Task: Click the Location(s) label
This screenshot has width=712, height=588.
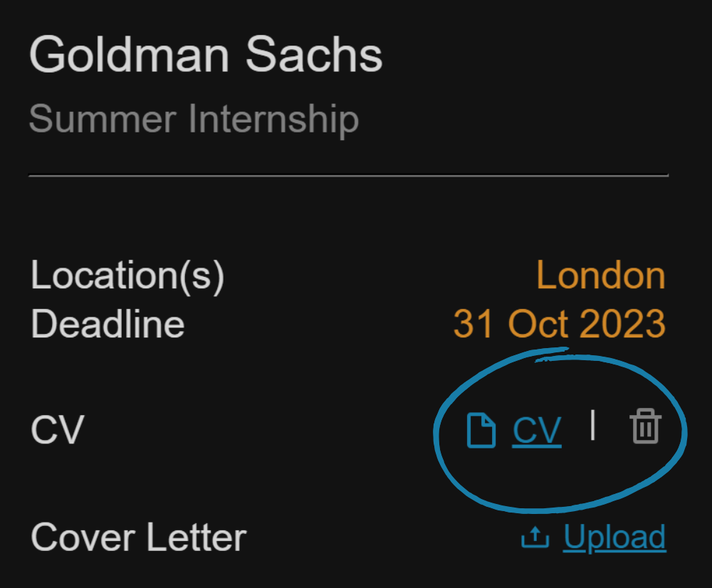Action: (x=127, y=275)
